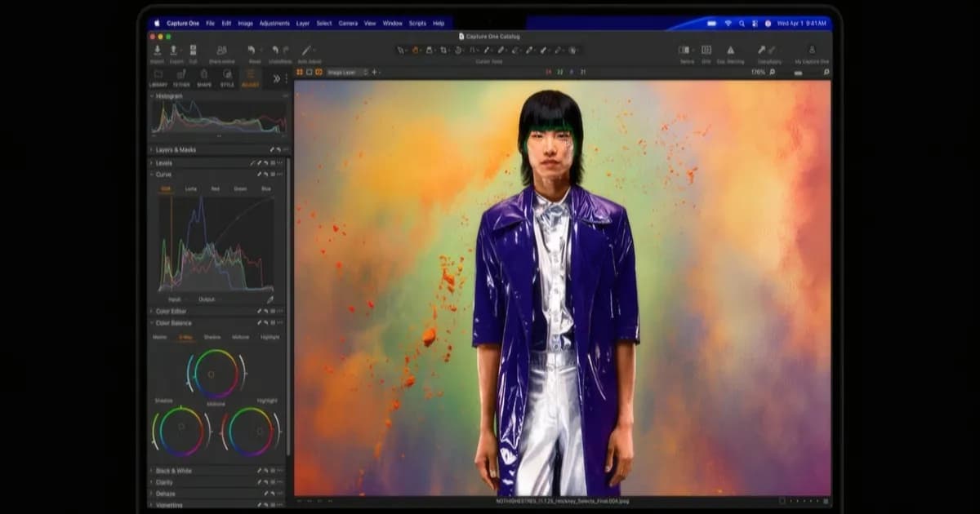Viewport: 980px width, 514px height.
Task: Toggle multi-view grid viewer mode
Action: (300, 72)
